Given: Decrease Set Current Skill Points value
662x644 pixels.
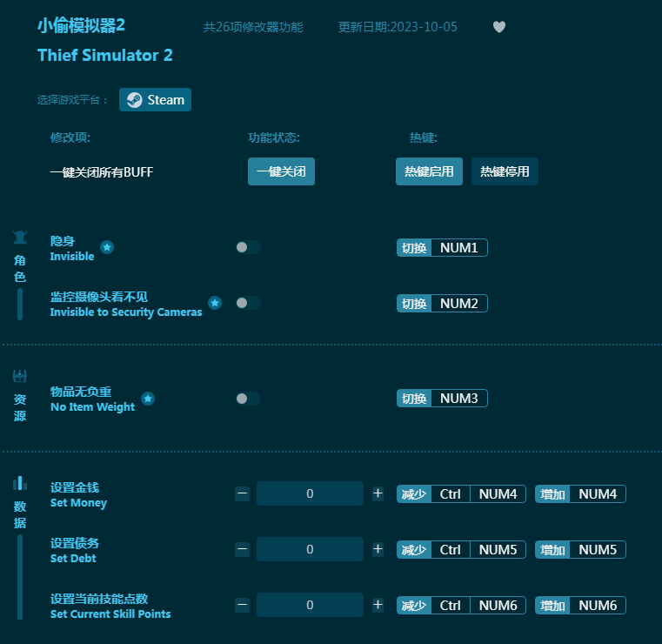Looking at the screenshot, I should click(243, 605).
